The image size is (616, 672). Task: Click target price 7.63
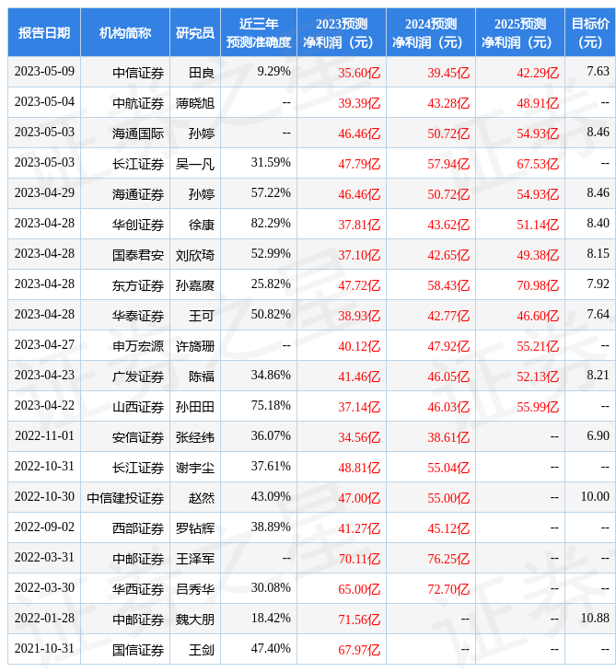click(x=598, y=72)
